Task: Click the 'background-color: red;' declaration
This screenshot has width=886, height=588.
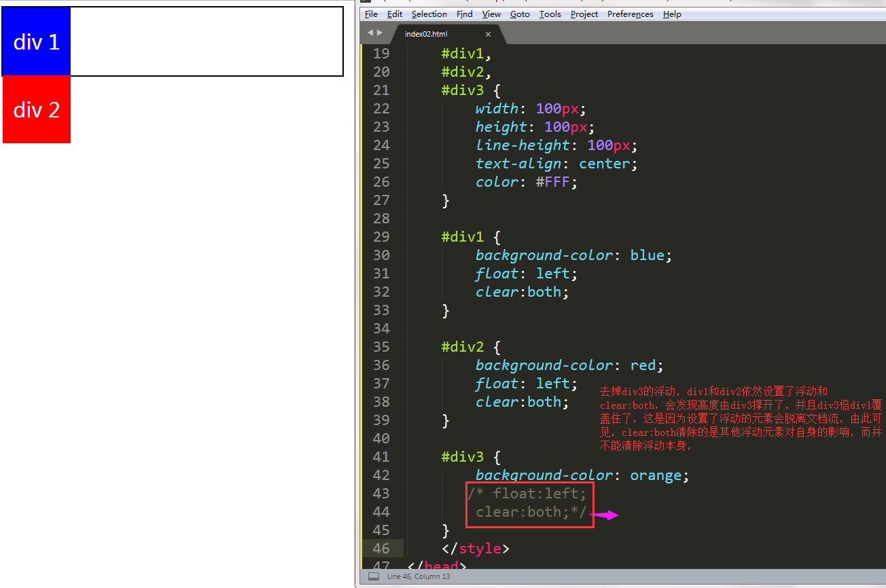Action: point(570,365)
